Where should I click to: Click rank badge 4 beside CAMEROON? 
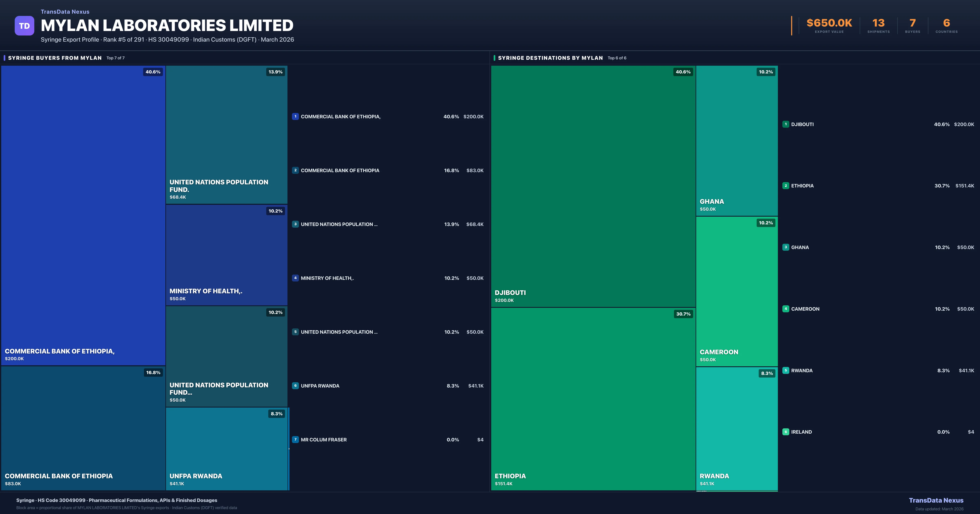coord(786,309)
